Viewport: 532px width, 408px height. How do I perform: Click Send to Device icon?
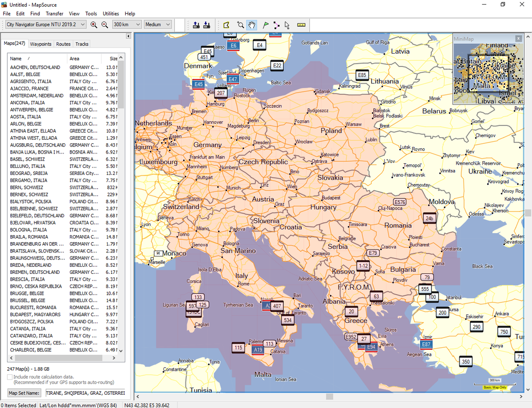pos(196,25)
